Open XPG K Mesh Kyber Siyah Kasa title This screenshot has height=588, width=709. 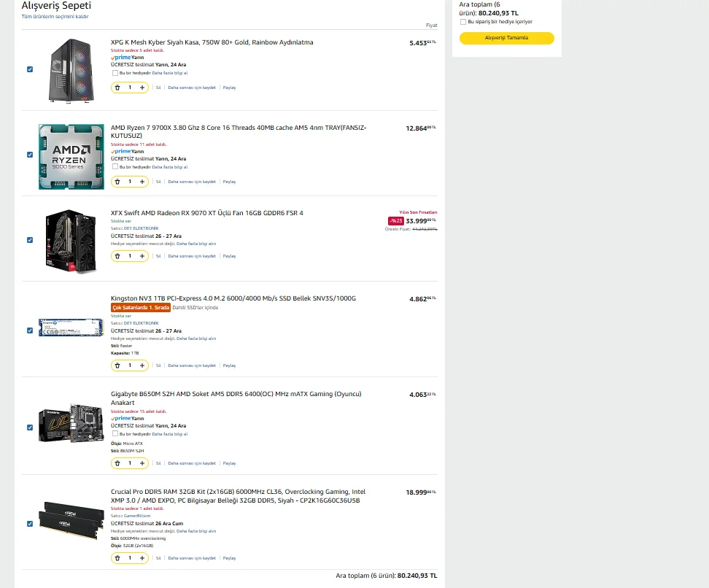[x=212, y=42]
